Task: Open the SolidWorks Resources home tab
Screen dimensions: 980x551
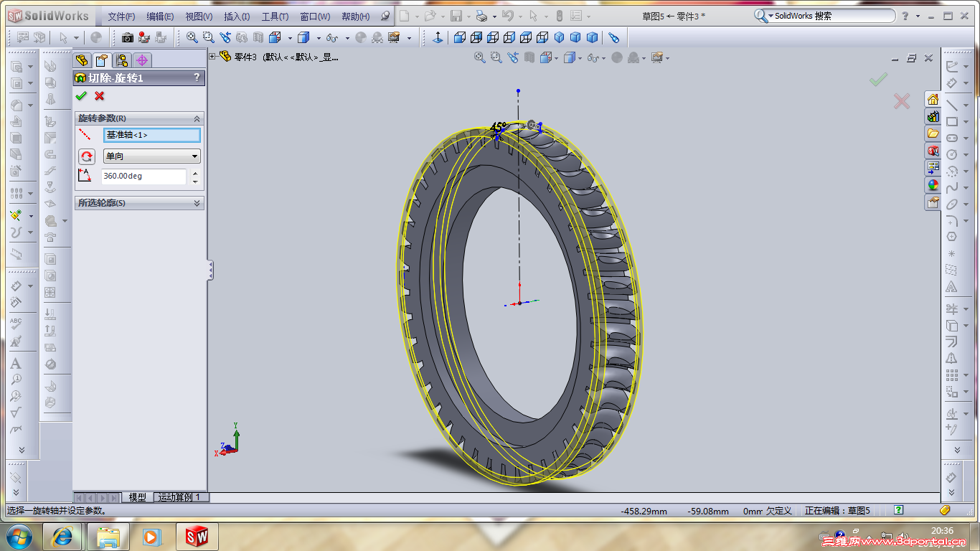Action: (x=933, y=99)
